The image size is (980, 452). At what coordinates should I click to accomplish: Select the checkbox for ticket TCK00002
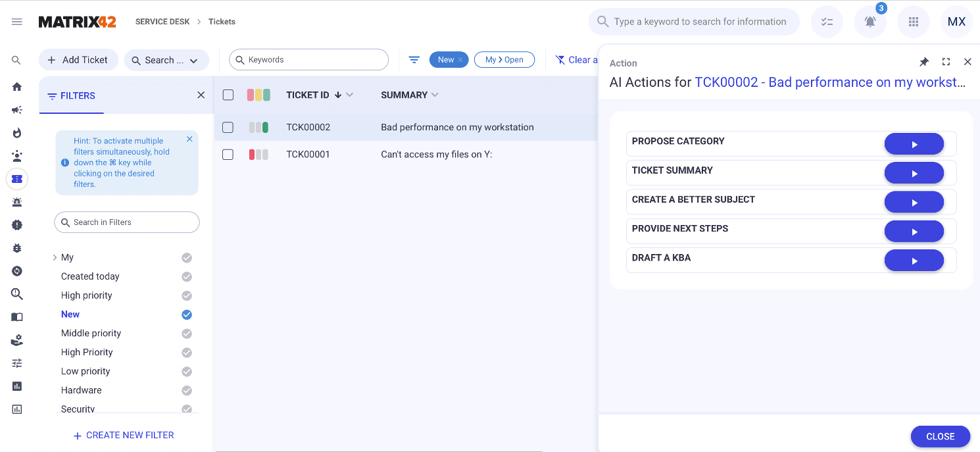click(228, 128)
